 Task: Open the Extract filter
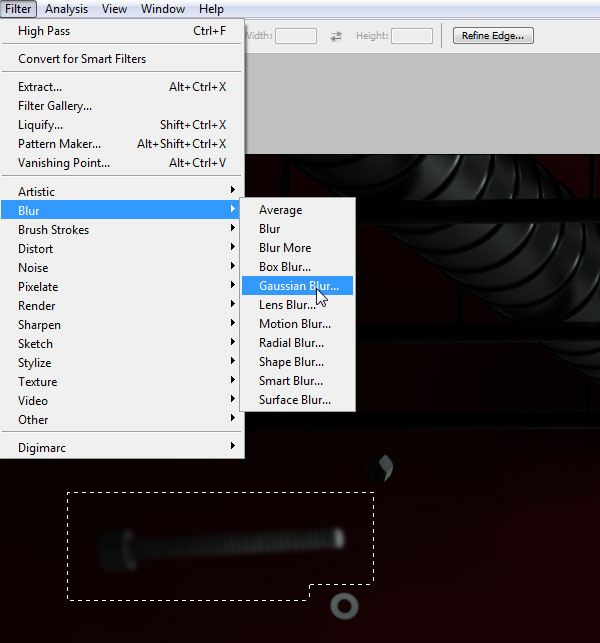tap(122, 87)
